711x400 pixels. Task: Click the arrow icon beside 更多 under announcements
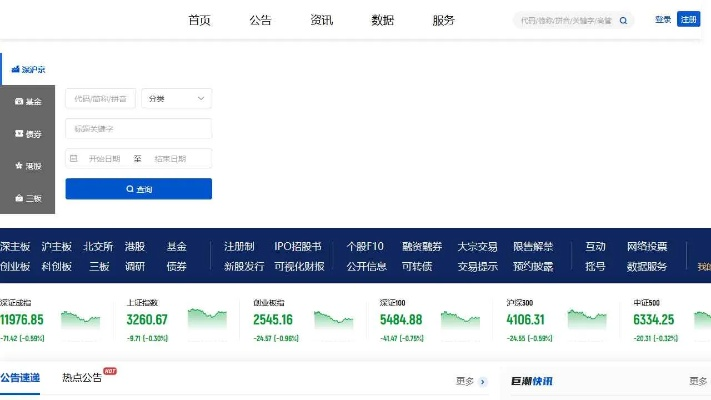pyautogui.click(x=482, y=381)
